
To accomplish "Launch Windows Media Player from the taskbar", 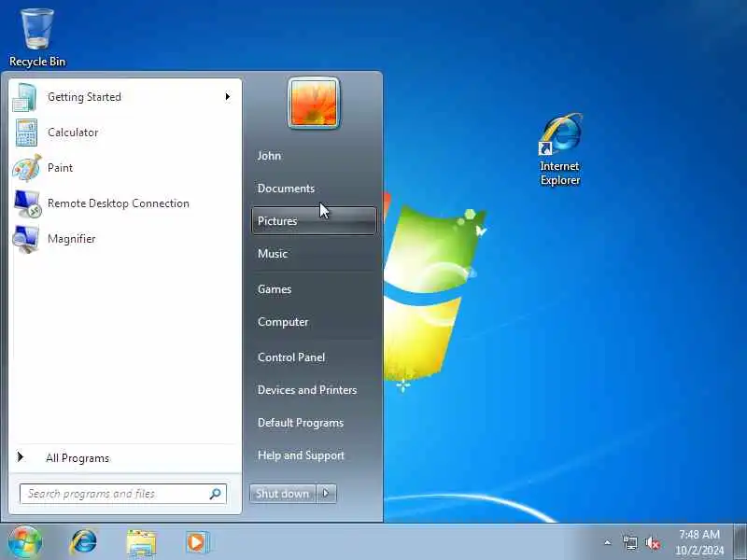I will 197,542.
